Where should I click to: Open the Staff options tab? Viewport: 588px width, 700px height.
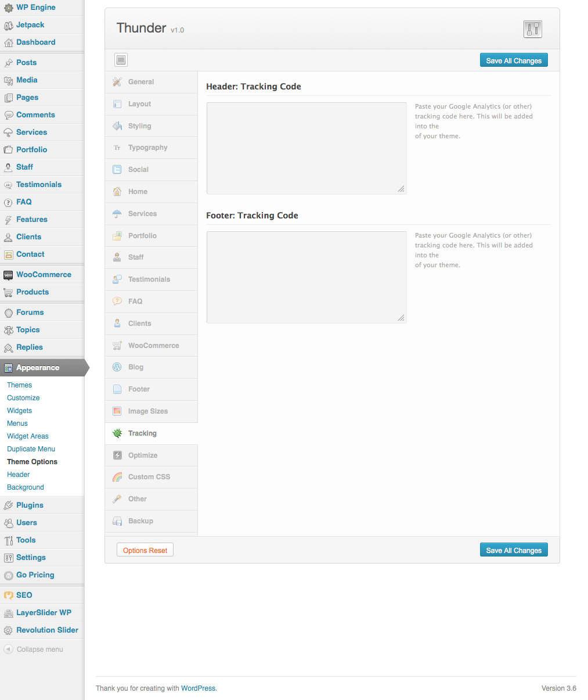coord(151,257)
